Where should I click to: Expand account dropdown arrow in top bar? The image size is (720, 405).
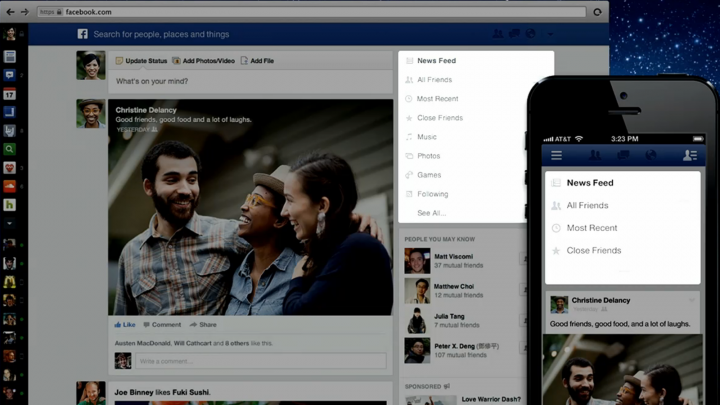click(x=550, y=34)
